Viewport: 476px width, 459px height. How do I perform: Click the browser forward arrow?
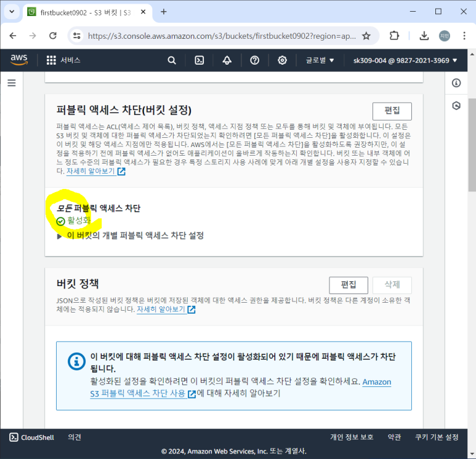pyautogui.click(x=33, y=36)
